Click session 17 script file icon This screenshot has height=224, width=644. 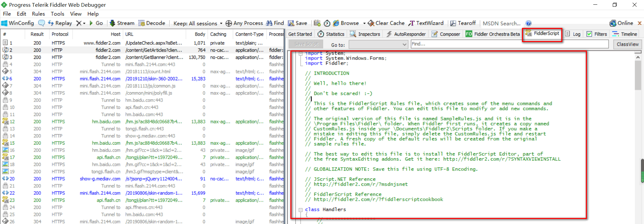point(5,157)
